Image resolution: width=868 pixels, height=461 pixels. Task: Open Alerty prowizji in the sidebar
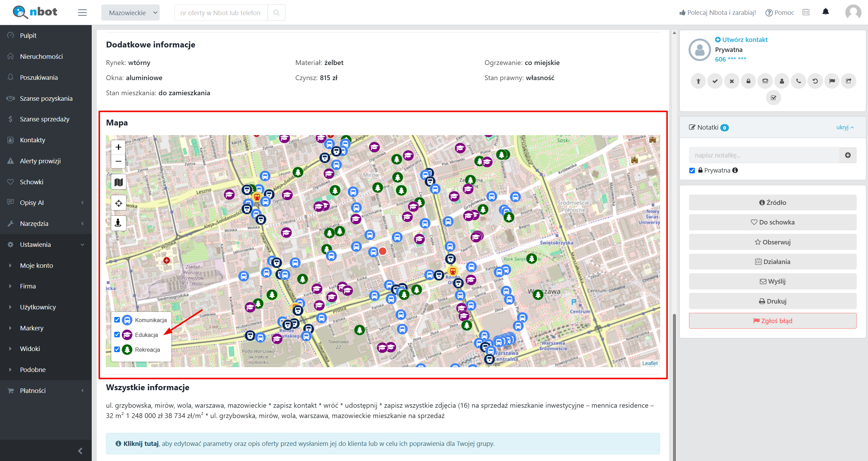click(x=46, y=161)
